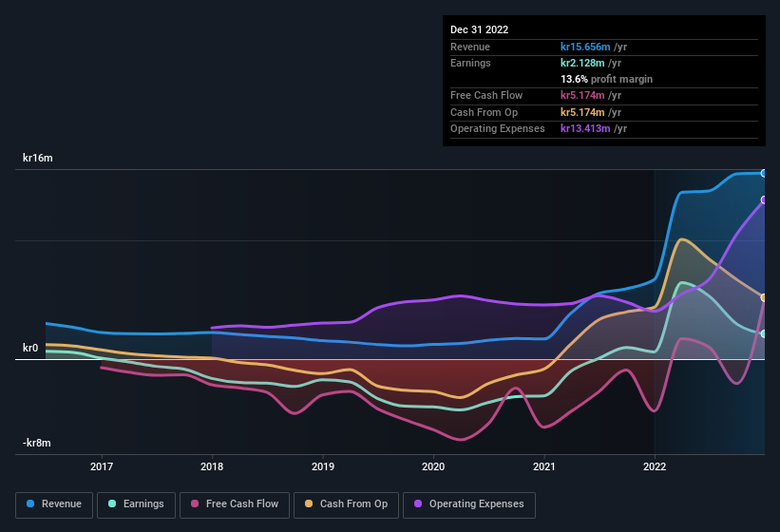The height and width of the screenshot is (532, 780).
Task: Click the 2022 x-axis label
Action: (655, 466)
